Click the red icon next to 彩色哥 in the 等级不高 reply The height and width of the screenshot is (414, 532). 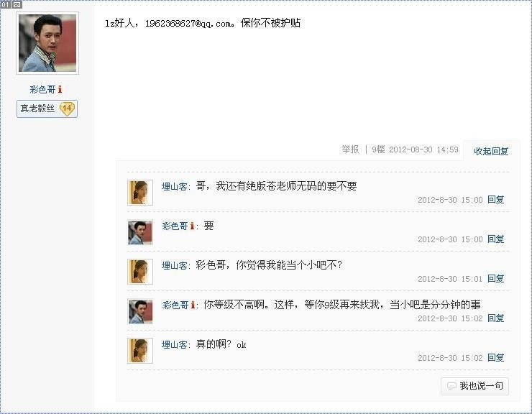point(193,305)
